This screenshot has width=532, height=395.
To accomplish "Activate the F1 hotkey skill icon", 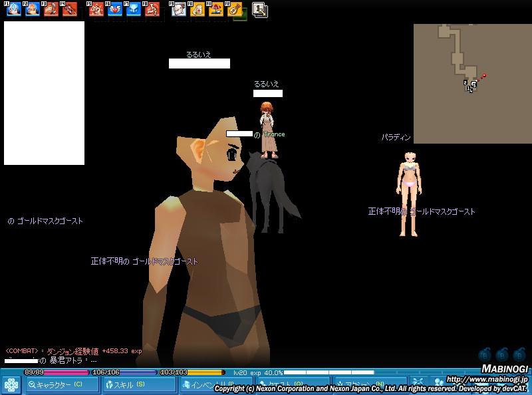I will 14,9.
